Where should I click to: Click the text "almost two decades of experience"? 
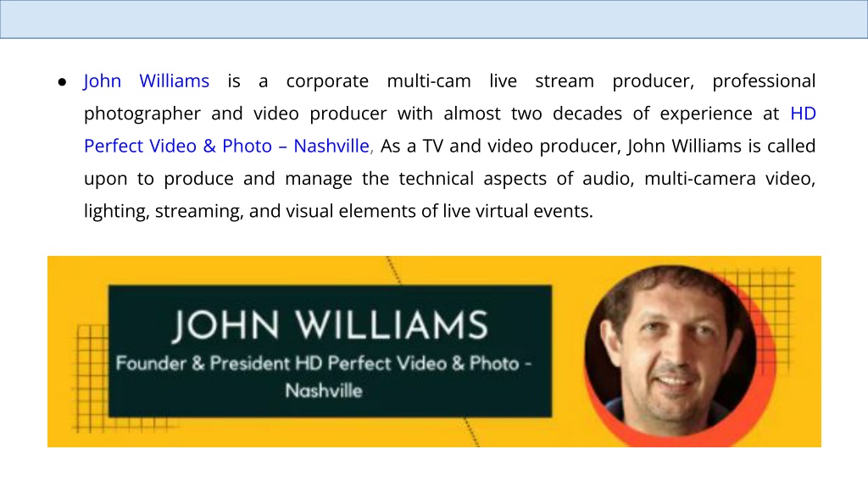tap(598, 114)
